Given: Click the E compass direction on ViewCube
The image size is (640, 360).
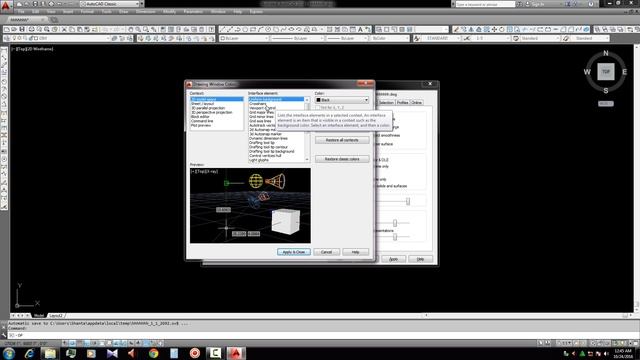Looking at the screenshot, I should pyautogui.click(x=624, y=72).
